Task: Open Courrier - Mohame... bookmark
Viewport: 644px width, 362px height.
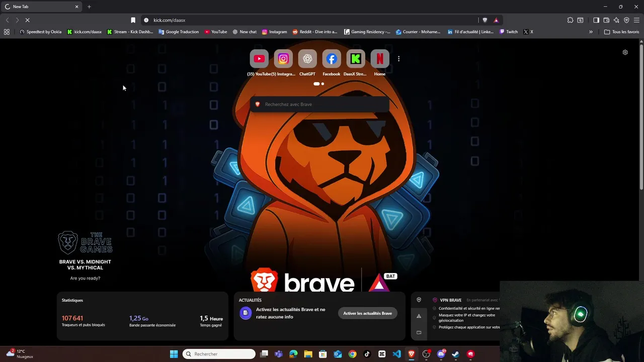Action: pos(418,32)
